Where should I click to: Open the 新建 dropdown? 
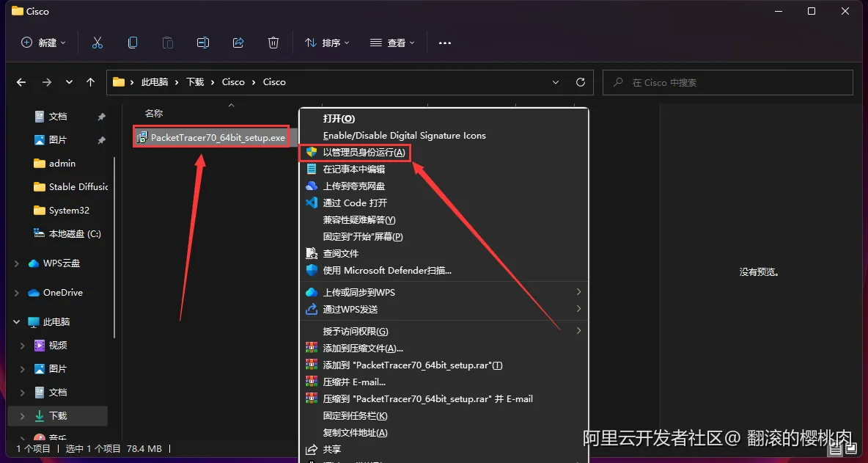click(43, 43)
